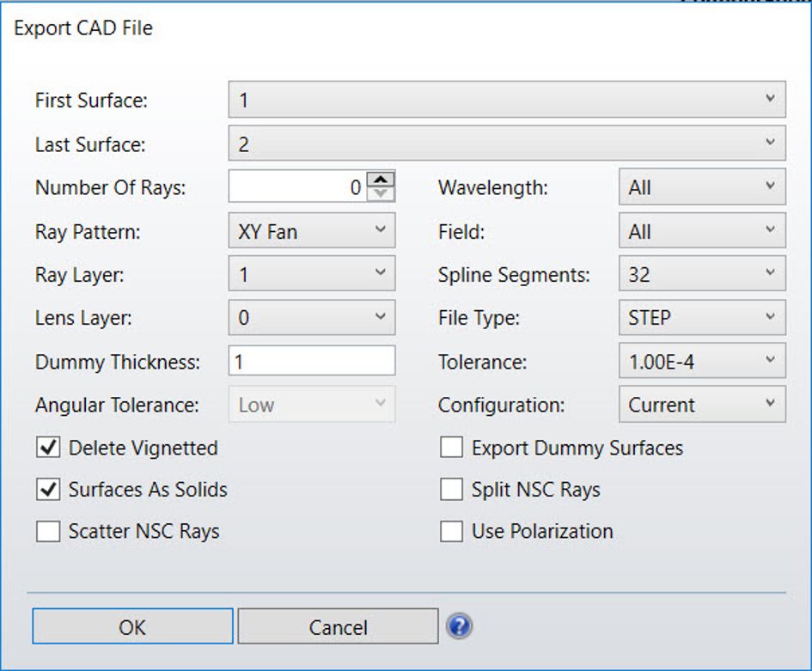Disable the Surfaces As Solids checkbox
This screenshot has width=812, height=671.
(x=47, y=490)
